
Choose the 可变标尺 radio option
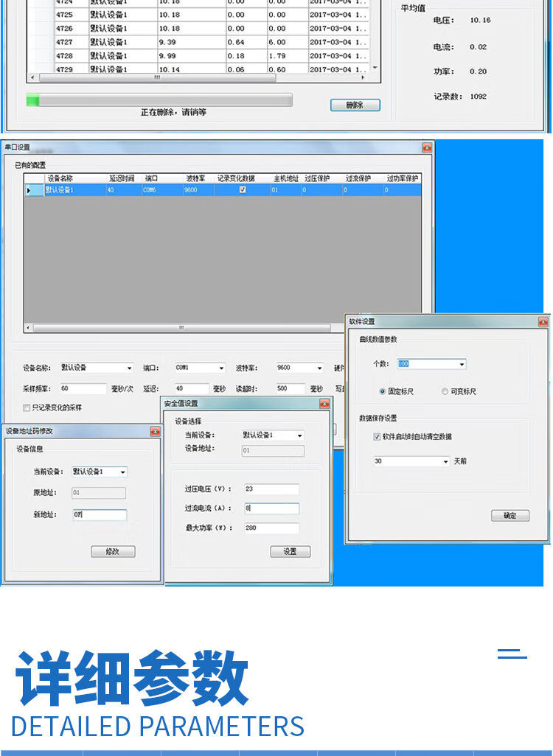coord(445,391)
